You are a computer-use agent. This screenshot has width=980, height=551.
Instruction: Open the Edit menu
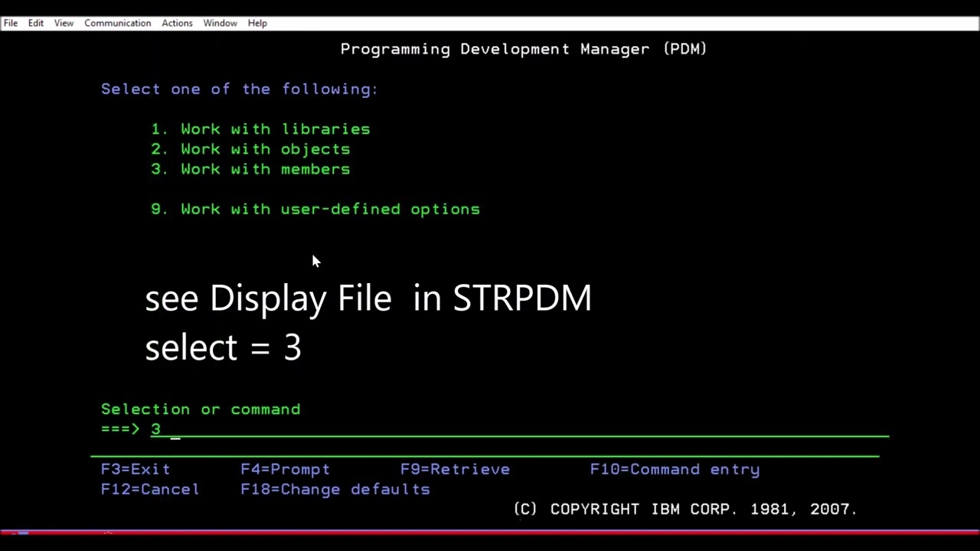point(36,23)
